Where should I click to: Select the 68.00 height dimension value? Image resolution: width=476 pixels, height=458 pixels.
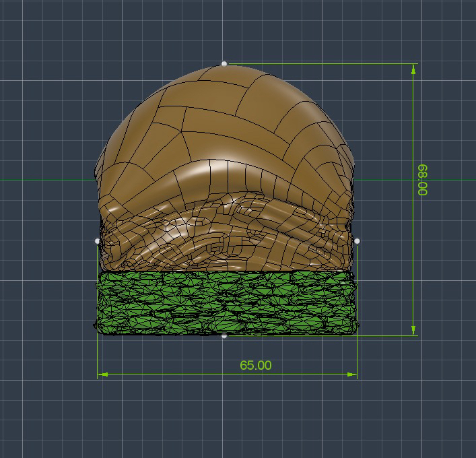click(423, 180)
